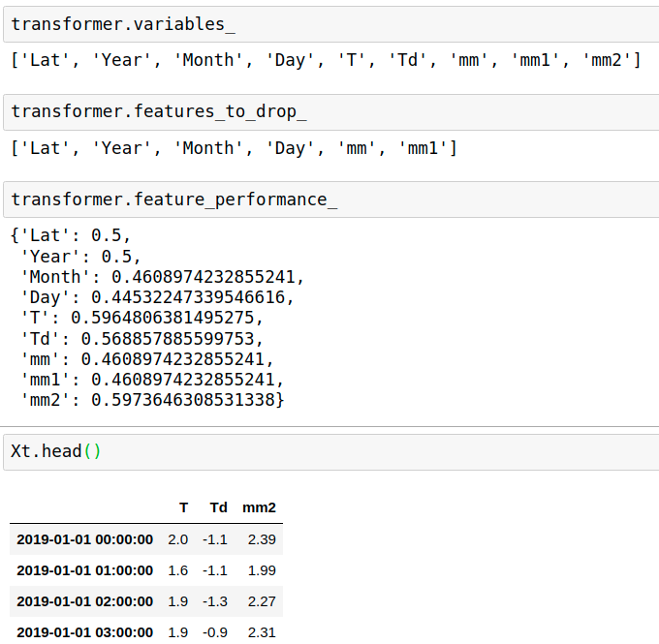Screen dimensions: 659x644
Task: Click the features_to_drop_ output list
Action: point(234,148)
